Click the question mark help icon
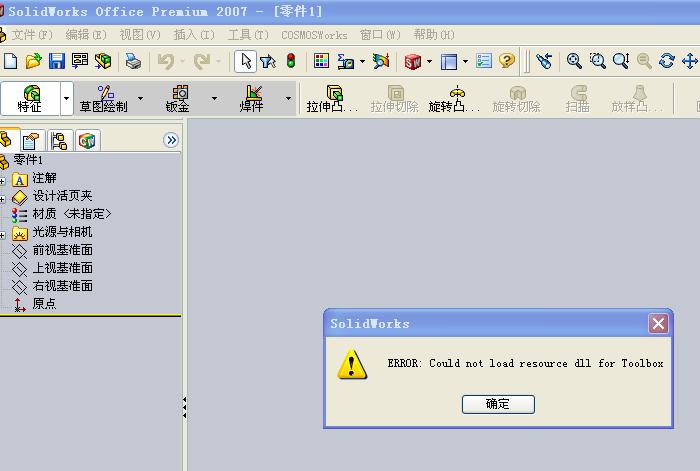 [507, 61]
